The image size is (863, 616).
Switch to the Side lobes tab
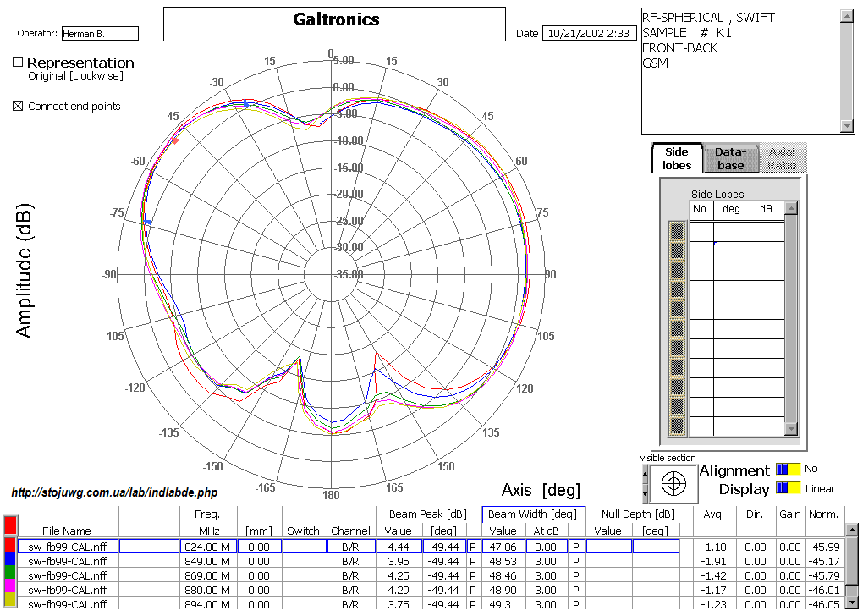pyautogui.click(x=676, y=158)
